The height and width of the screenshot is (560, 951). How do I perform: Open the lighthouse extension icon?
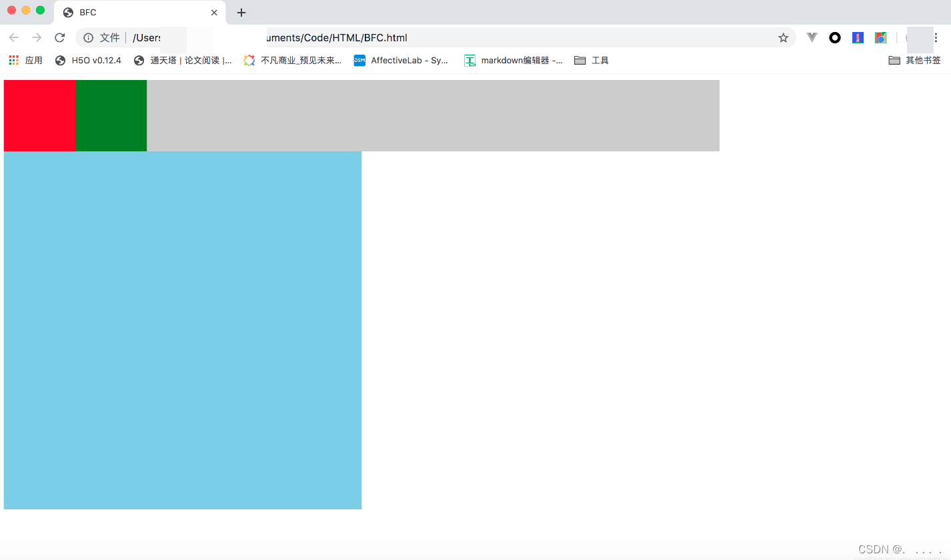(857, 37)
